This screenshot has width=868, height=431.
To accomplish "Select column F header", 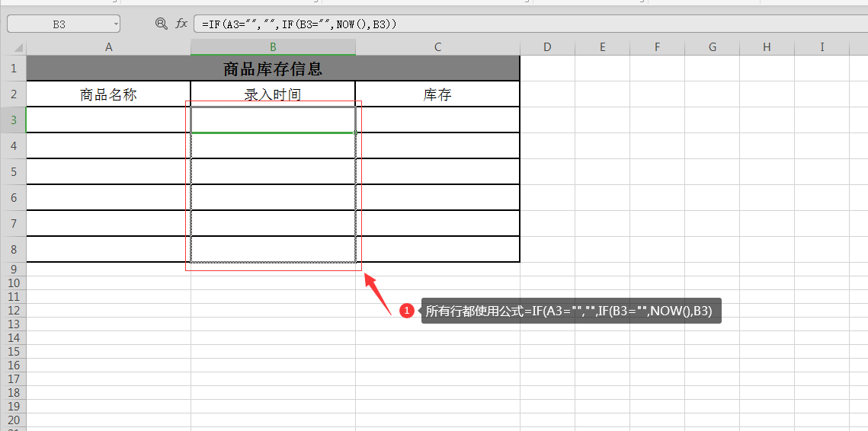I will click(657, 47).
